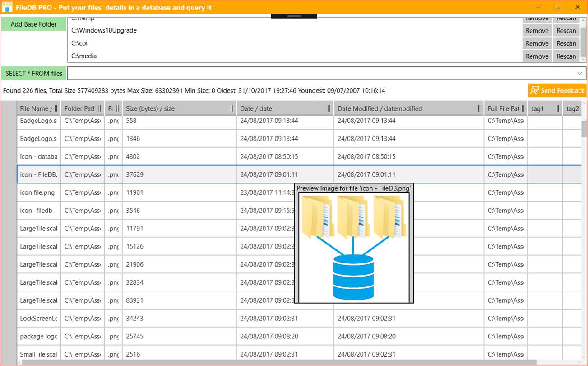Select the C:\Windows10Upgrade folder entry

[x=104, y=31]
